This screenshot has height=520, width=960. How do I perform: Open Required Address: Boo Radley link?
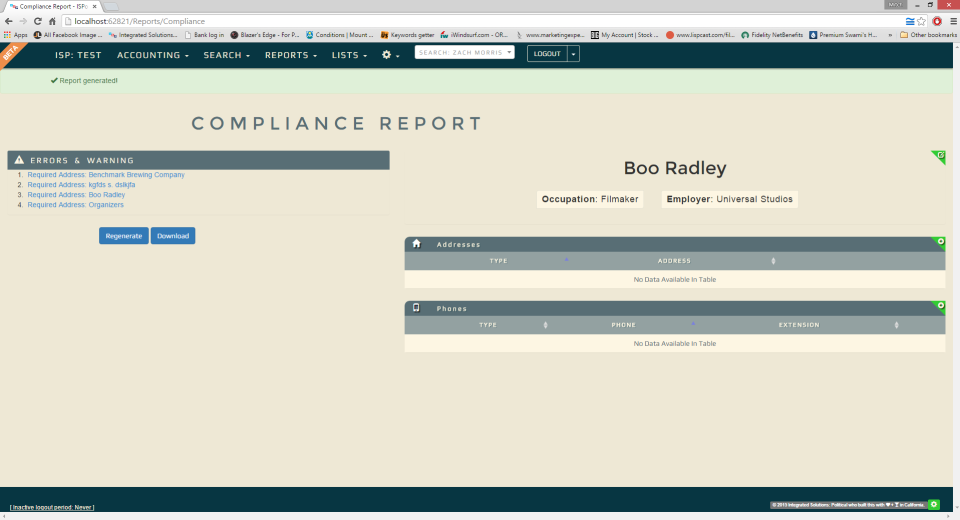point(76,195)
